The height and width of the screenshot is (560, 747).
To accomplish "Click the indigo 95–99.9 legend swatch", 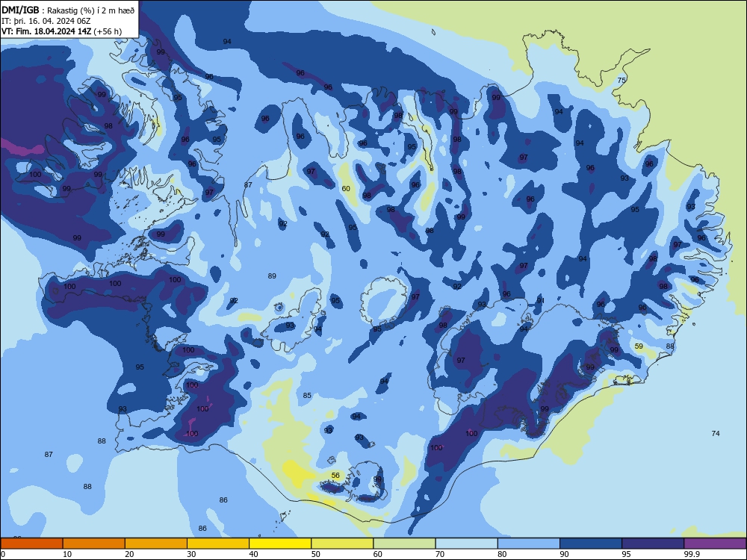I will pos(653,544).
